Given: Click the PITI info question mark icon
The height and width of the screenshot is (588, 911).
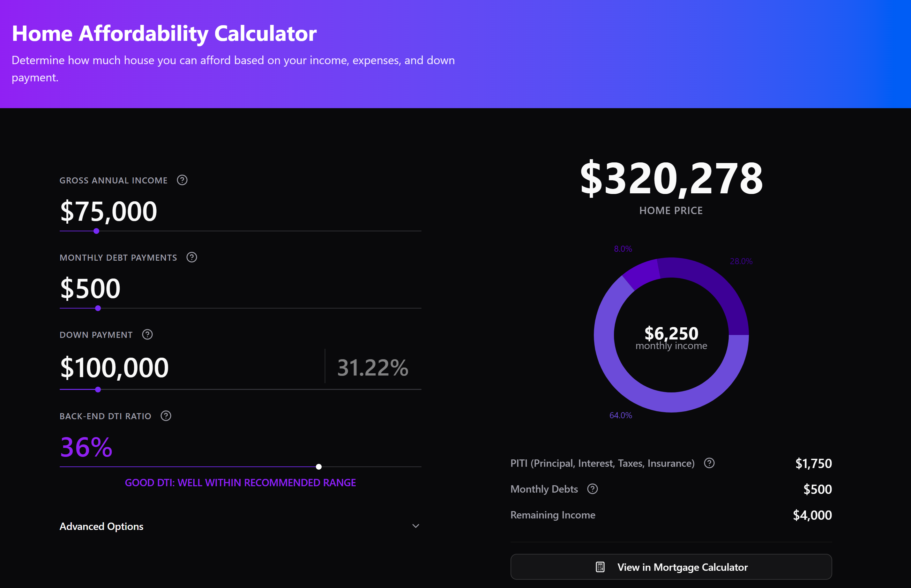Looking at the screenshot, I should click(709, 463).
